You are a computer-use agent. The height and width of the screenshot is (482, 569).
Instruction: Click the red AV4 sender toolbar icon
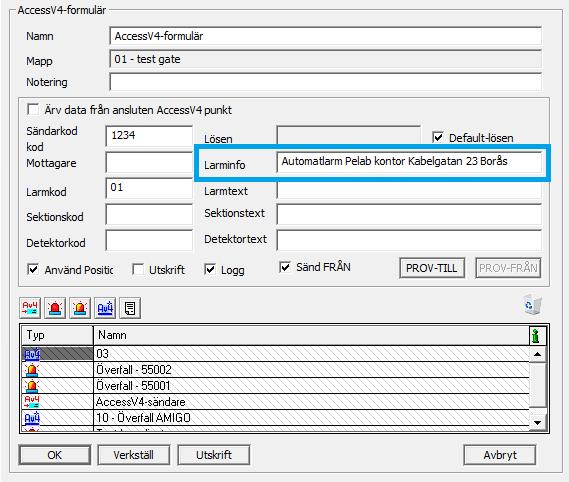tap(30, 308)
